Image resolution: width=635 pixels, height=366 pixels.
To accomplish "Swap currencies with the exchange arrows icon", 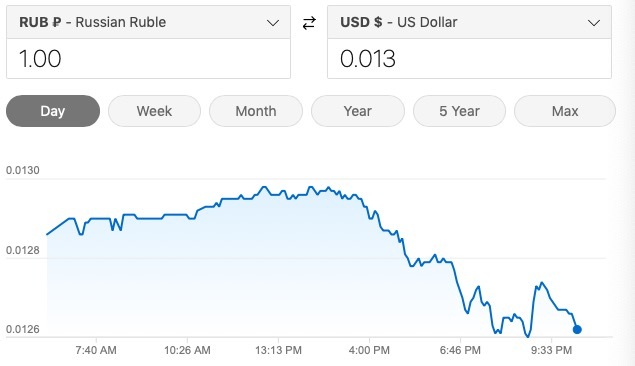I will pos(309,23).
